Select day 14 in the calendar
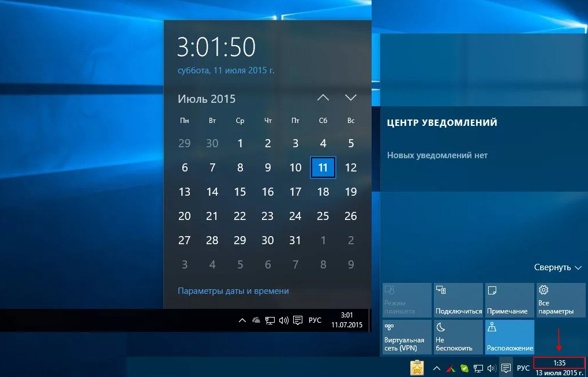Image resolution: width=588 pixels, height=377 pixels. click(212, 192)
